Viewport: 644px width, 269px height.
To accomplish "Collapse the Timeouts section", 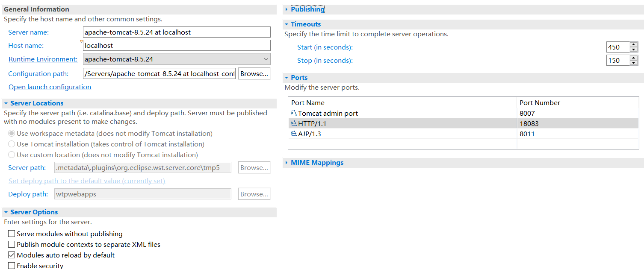I will 287,24.
